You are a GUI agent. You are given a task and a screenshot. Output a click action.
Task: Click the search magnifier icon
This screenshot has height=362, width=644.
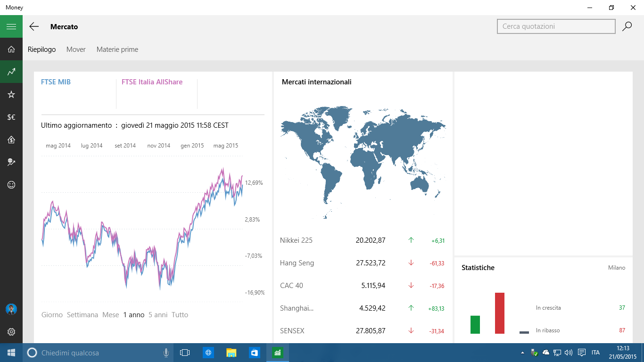point(627,26)
